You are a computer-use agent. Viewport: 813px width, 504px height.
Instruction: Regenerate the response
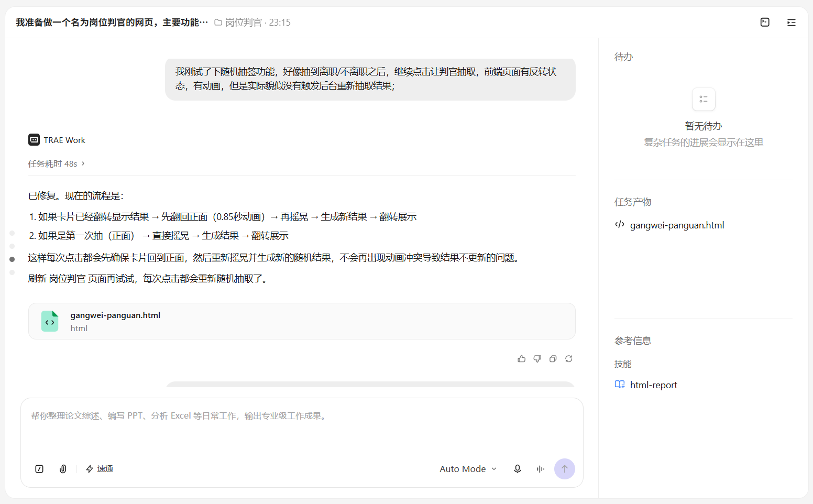pos(568,359)
